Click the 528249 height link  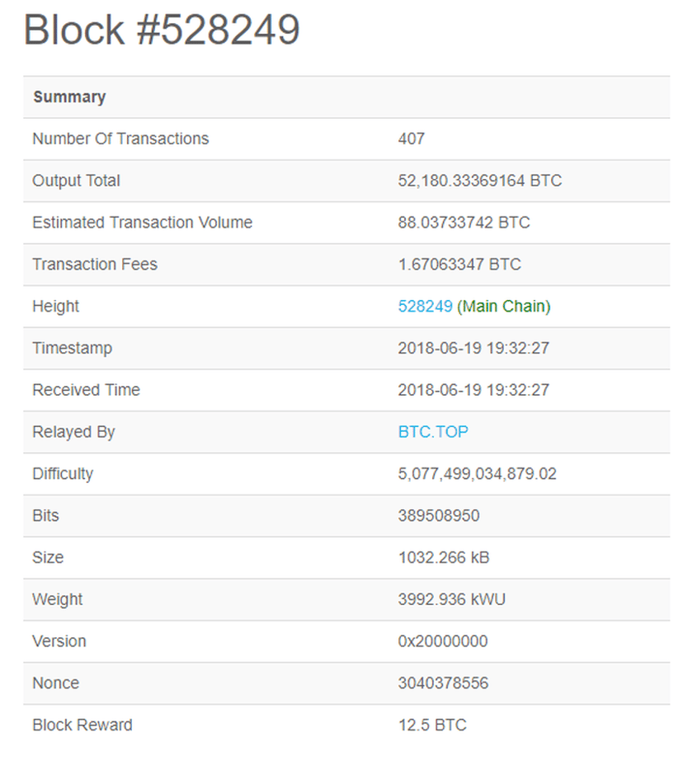click(x=425, y=307)
